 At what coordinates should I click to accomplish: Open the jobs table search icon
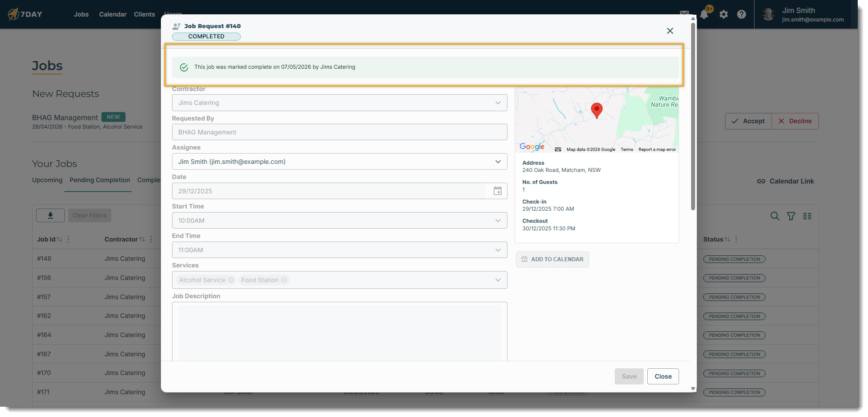click(775, 216)
